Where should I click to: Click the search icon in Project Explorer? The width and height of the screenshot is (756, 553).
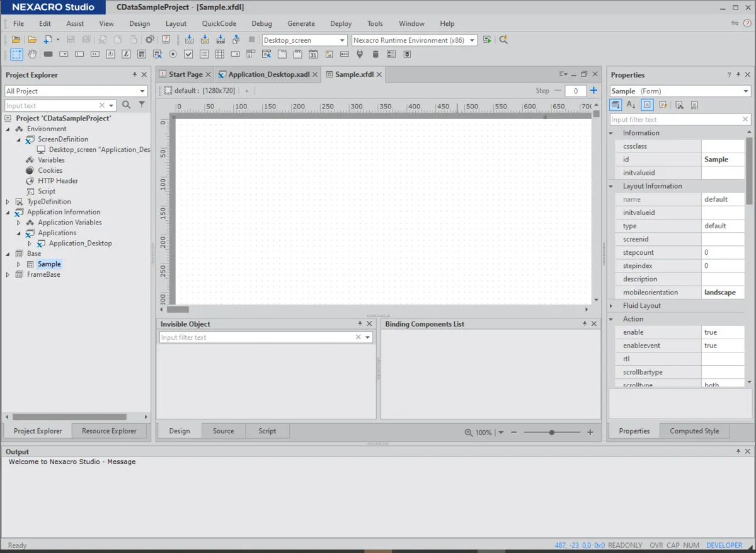coord(127,105)
